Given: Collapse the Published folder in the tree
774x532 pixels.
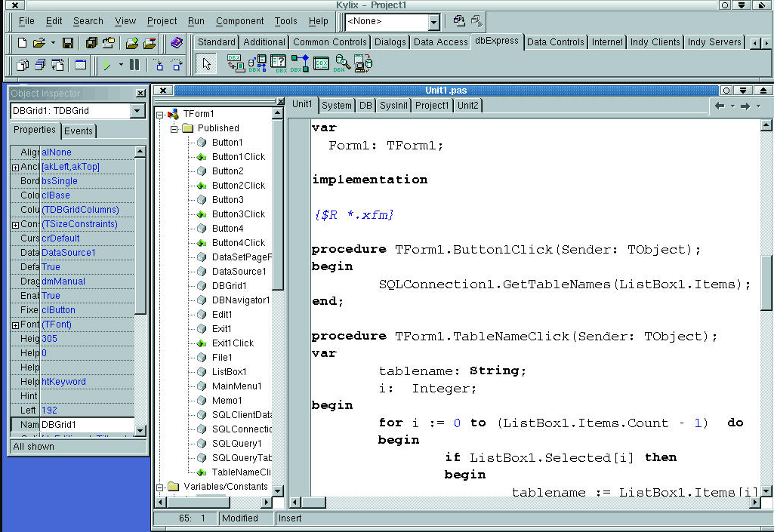Looking at the screenshot, I should click(174, 128).
